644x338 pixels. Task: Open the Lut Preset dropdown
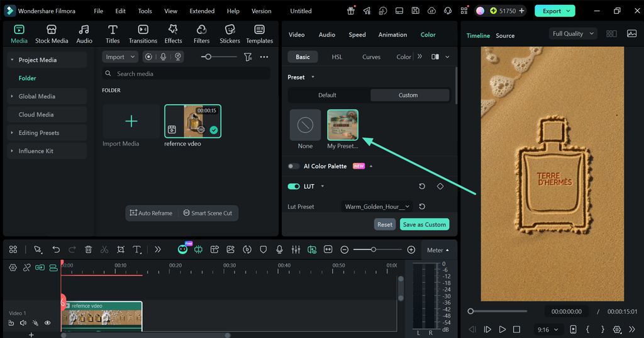coord(377,206)
